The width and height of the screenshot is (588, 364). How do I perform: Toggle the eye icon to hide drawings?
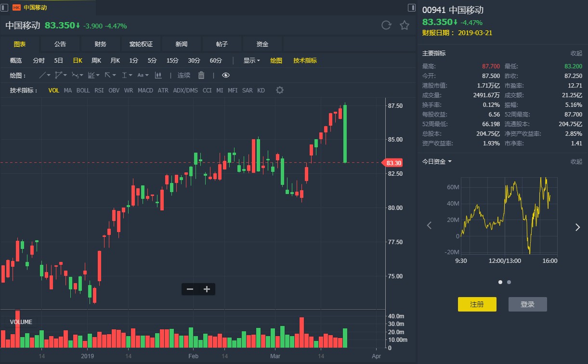click(x=226, y=75)
